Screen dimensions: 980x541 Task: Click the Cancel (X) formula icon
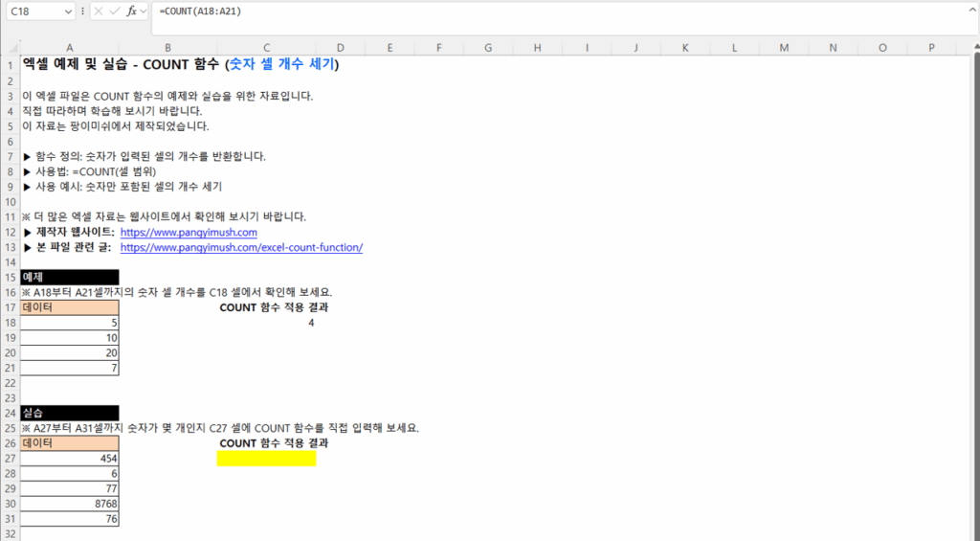[99, 11]
